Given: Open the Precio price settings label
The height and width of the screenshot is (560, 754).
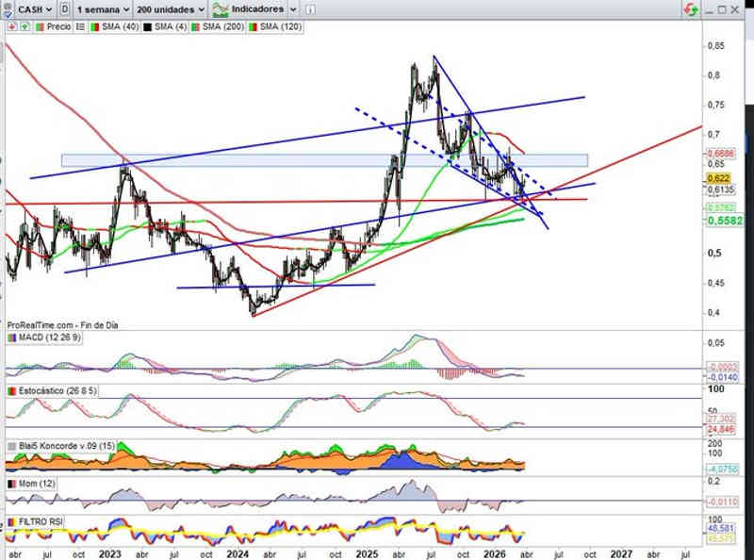Looking at the screenshot, I should (x=58, y=26).
